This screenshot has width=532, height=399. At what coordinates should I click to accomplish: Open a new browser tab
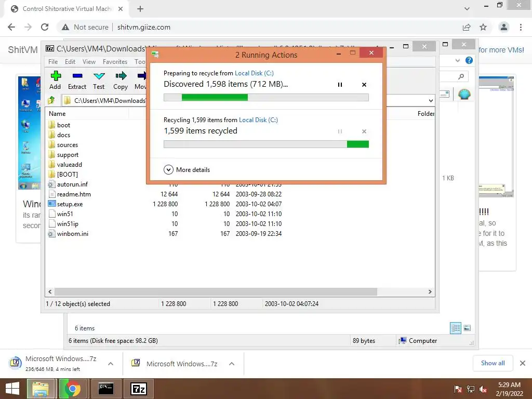click(x=140, y=9)
